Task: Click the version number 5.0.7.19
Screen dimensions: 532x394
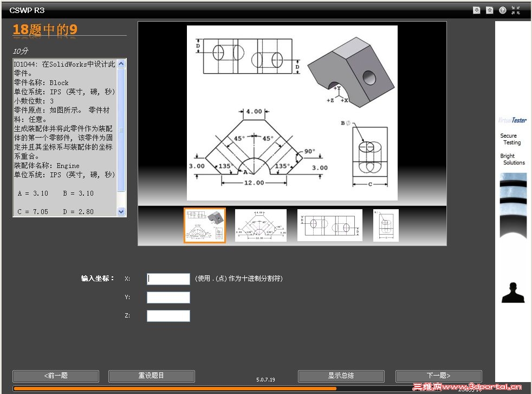Action: 265,380
